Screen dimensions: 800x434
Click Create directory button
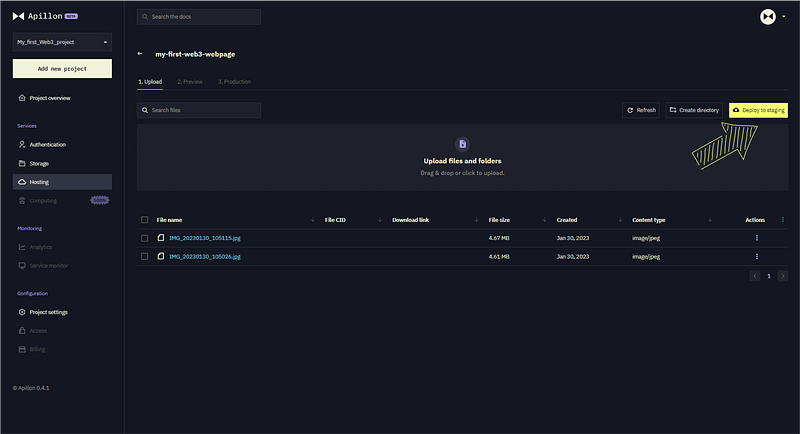click(x=694, y=110)
